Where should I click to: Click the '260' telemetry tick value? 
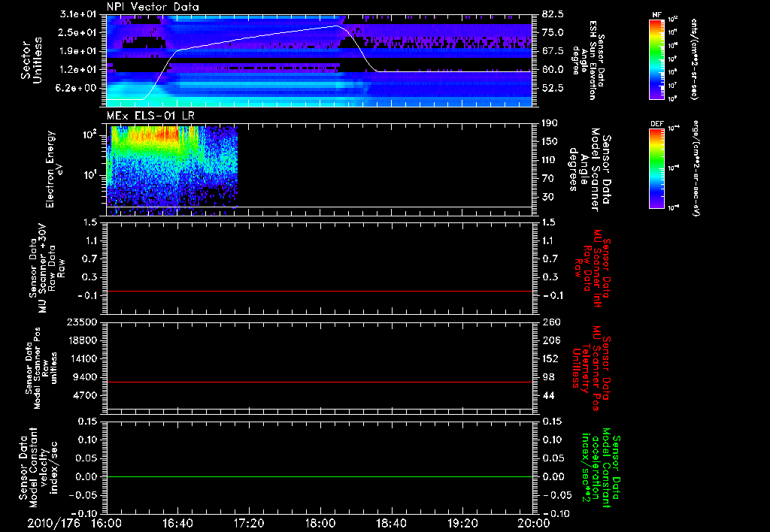550,322
